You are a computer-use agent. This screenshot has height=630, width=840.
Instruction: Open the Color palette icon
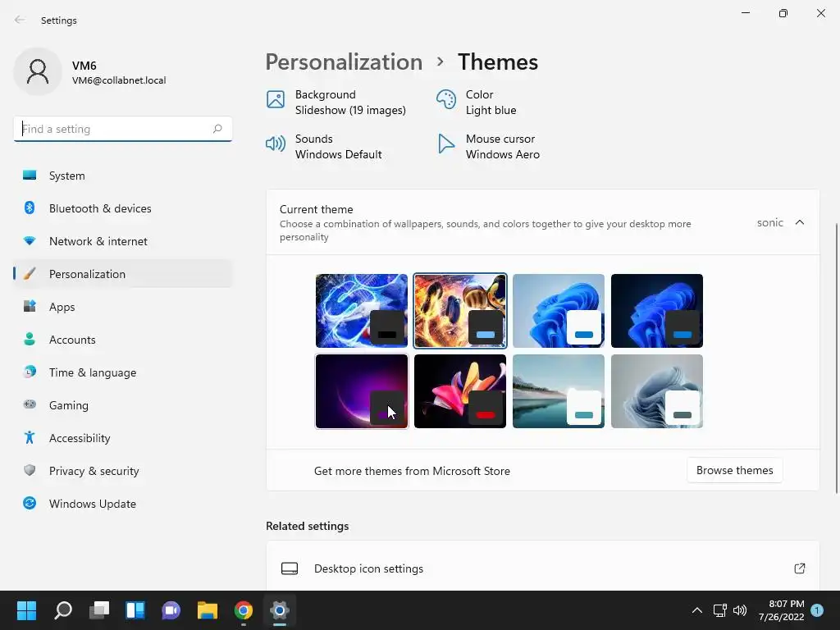pos(445,99)
